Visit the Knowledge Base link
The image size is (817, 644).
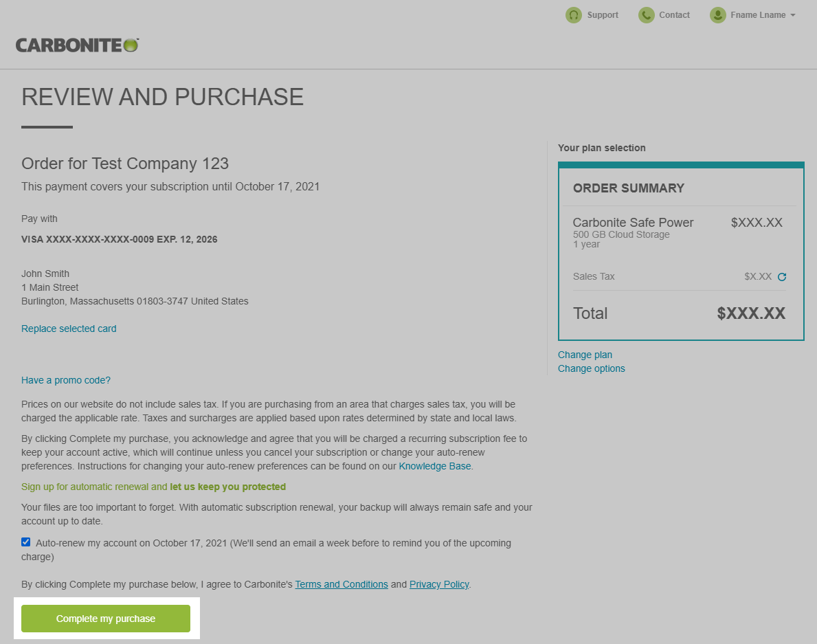tap(434, 465)
